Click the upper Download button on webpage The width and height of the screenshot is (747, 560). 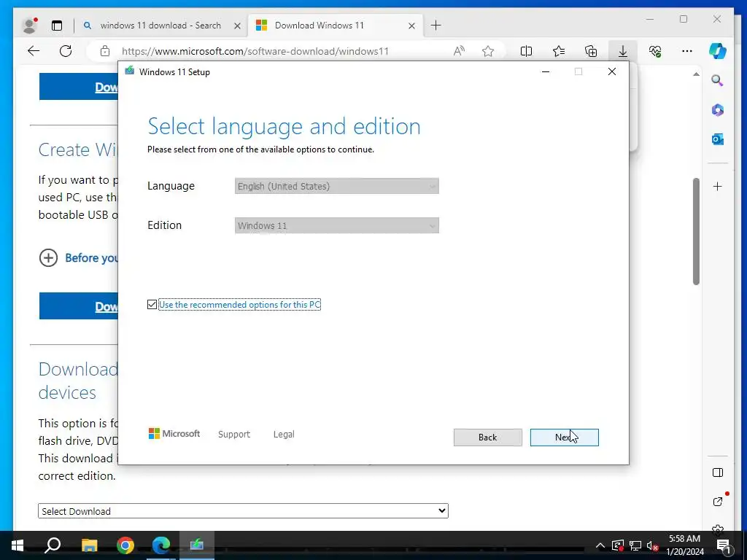click(79, 87)
